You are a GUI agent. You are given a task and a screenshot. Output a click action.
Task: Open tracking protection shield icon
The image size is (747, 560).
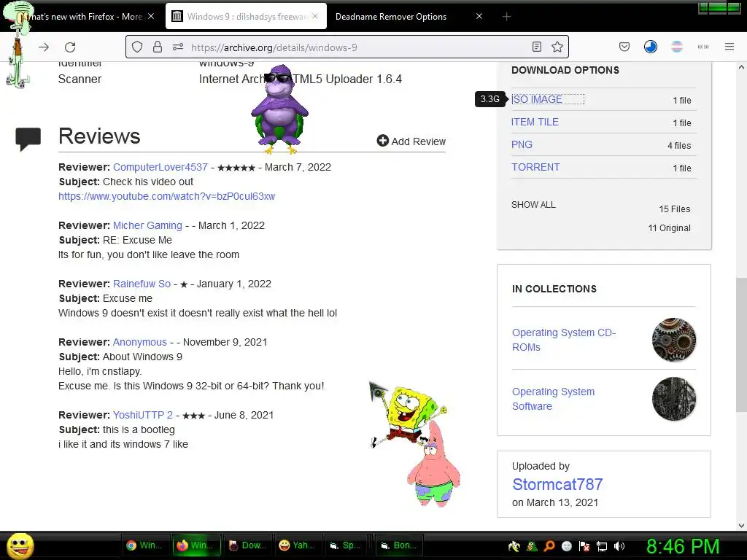[x=137, y=47]
